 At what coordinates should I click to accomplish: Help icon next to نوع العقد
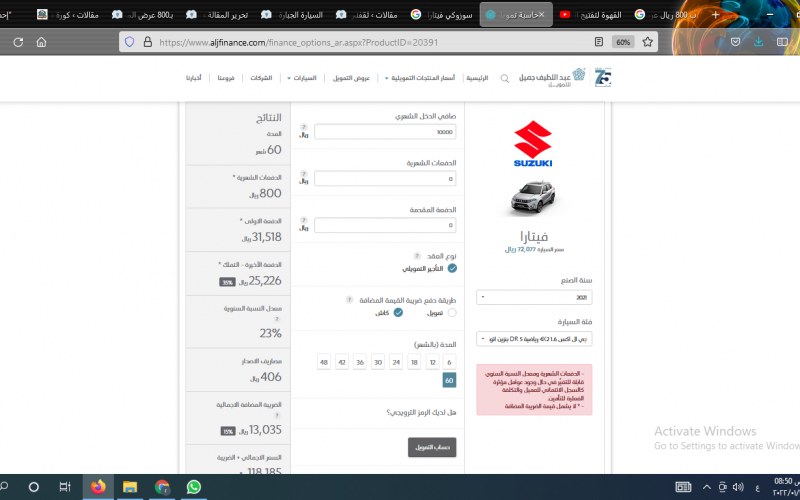417,256
